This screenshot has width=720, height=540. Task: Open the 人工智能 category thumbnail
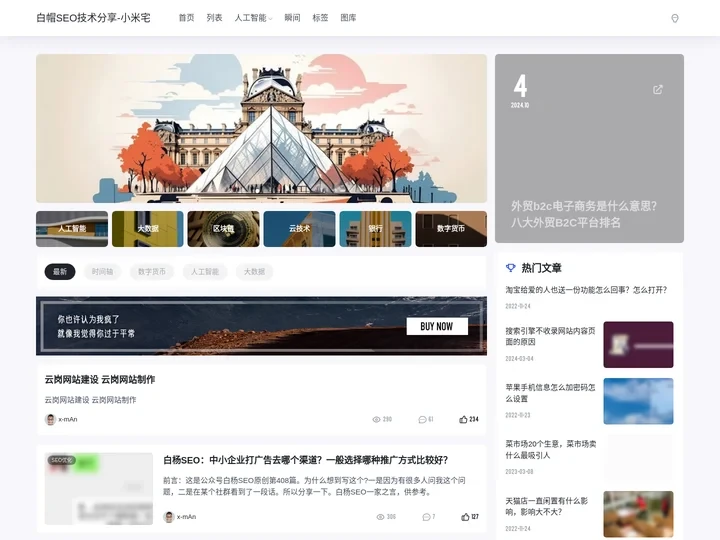tap(72, 229)
